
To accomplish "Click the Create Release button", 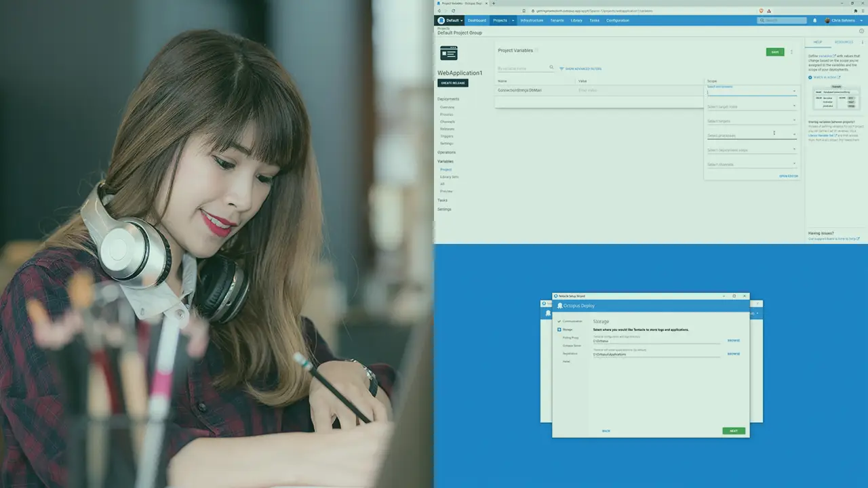I will pyautogui.click(x=453, y=83).
